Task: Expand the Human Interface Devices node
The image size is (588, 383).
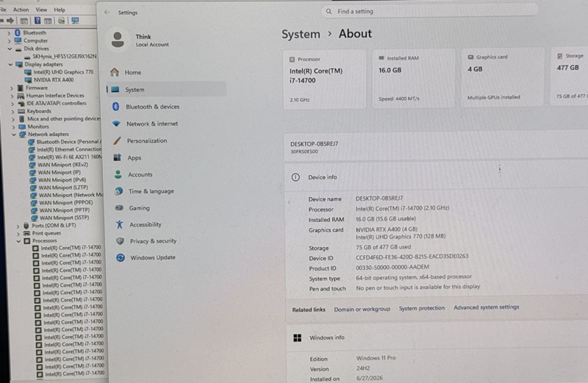Action: click(12, 96)
